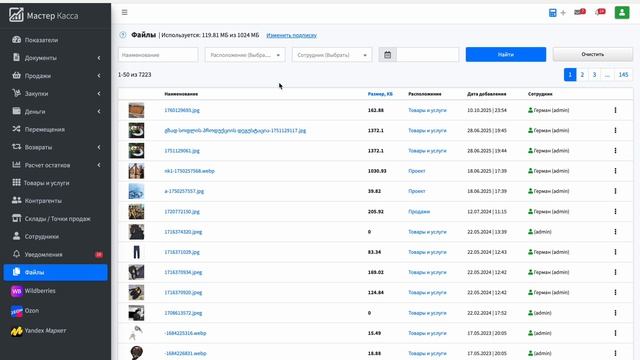Open actions menu for 1716371029.jpg row
The width and height of the screenshot is (640, 360).
click(x=615, y=252)
